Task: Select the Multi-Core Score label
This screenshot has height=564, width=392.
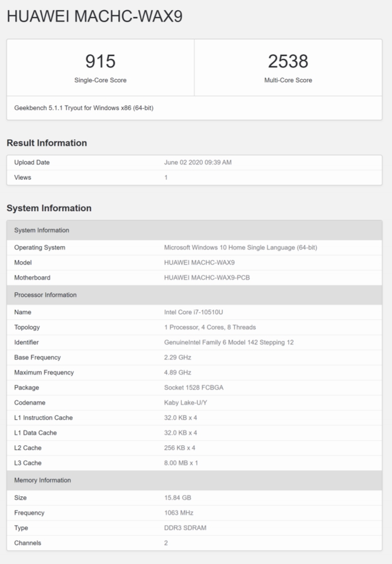Action: point(288,80)
